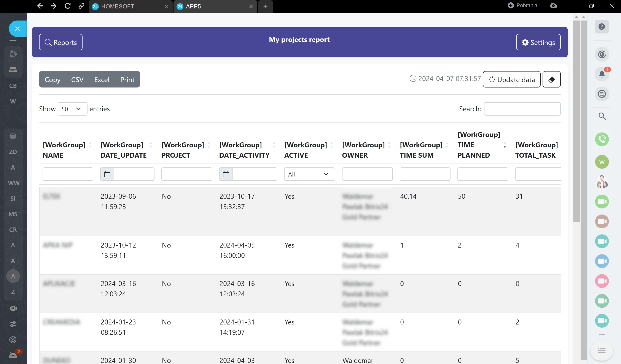Open calendar picker for DATE_ACTIVITY filter
Screen dimensions: 621x364
pyautogui.click(x=226, y=174)
